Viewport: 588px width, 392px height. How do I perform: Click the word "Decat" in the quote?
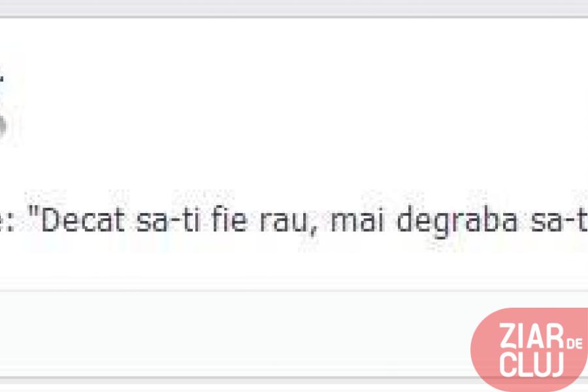coord(83,220)
